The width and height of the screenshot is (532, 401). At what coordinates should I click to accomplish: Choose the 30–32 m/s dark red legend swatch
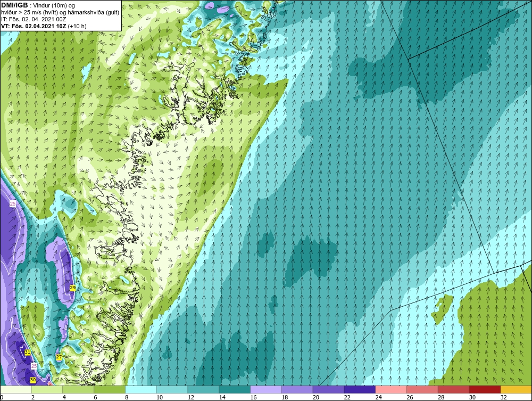(485, 389)
